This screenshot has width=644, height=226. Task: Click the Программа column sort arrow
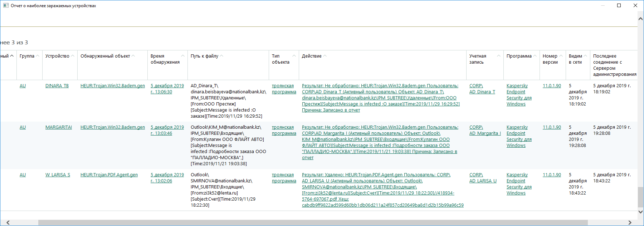[x=535, y=56]
